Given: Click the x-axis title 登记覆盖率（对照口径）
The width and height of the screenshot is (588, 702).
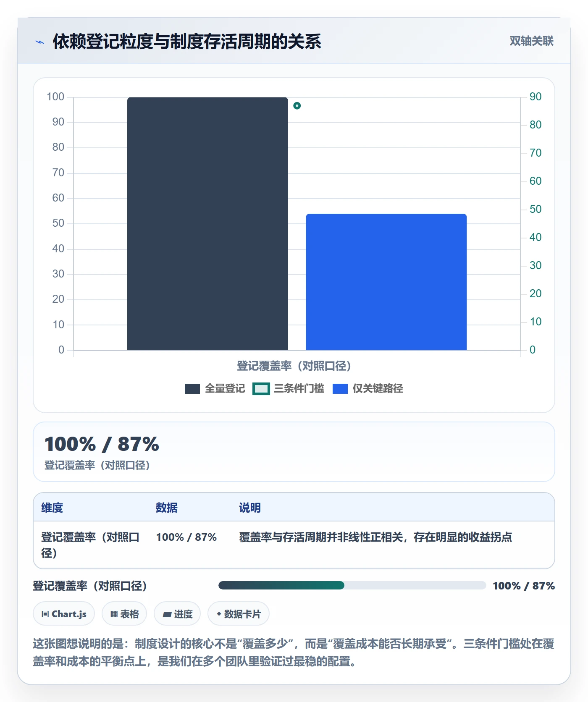Looking at the screenshot, I should pyautogui.click(x=294, y=366).
